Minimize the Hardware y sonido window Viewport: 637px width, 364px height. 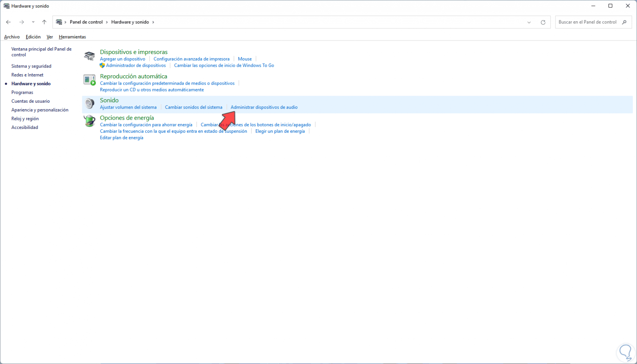click(x=593, y=6)
